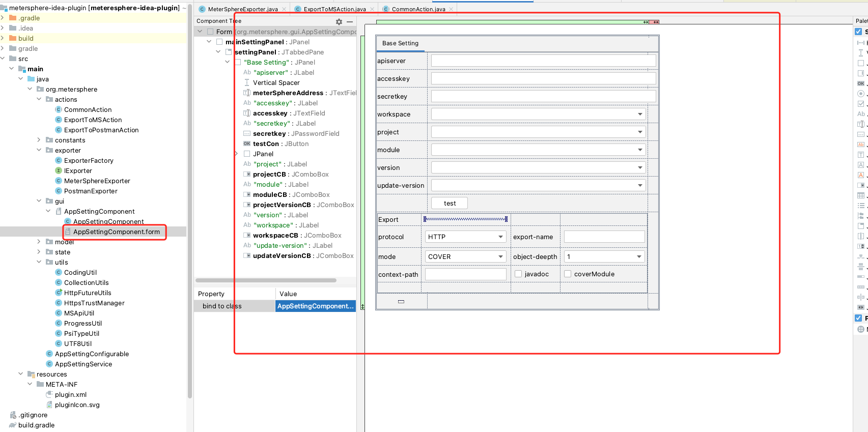The height and width of the screenshot is (432, 868).
Task: Collapse the settingPanel JTabbedPane node
Action: click(x=218, y=52)
